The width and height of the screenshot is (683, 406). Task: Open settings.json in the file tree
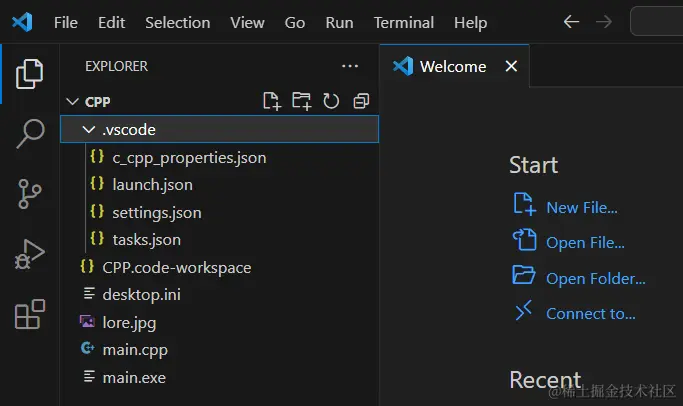(x=220, y=213)
